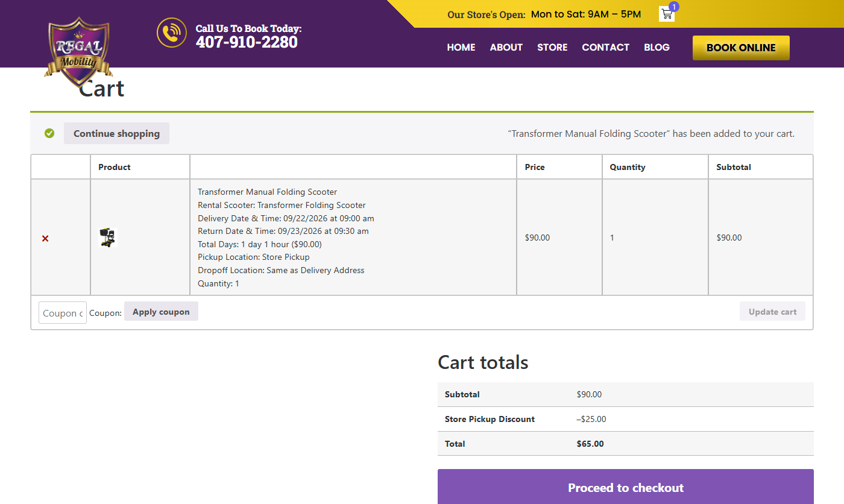Screen dimensions: 844x504
Task: Focus the coupon code input field
Action: pyautogui.click(x=63, y=313)
